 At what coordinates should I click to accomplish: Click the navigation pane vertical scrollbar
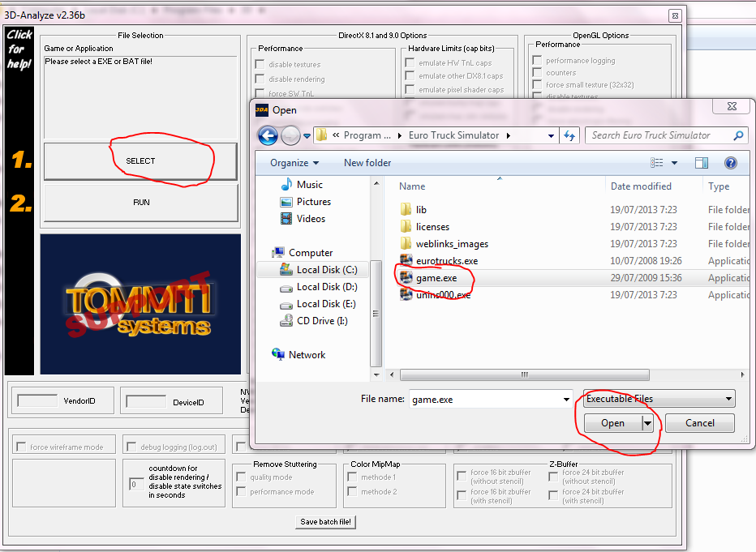(x=376, y=313)
